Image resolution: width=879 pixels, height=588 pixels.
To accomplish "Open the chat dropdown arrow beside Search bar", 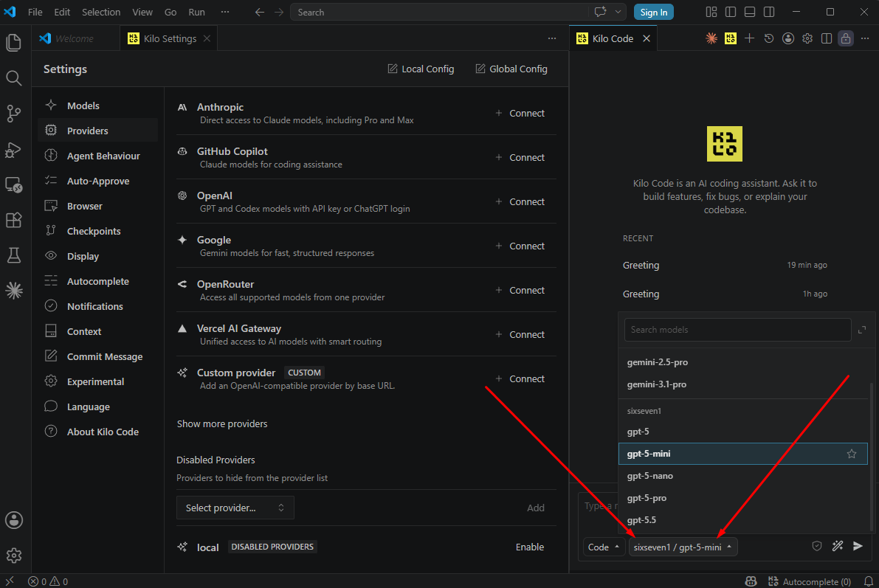I will coord(618,12).
